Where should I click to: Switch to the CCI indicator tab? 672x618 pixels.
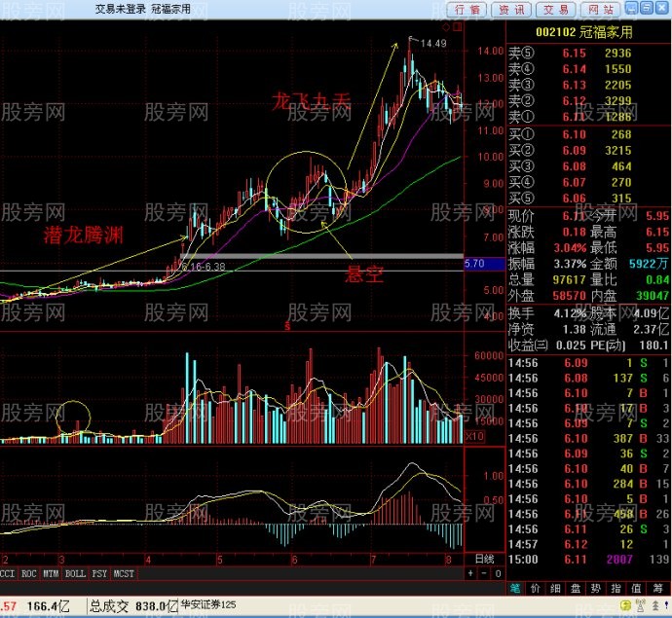(8, 573)
